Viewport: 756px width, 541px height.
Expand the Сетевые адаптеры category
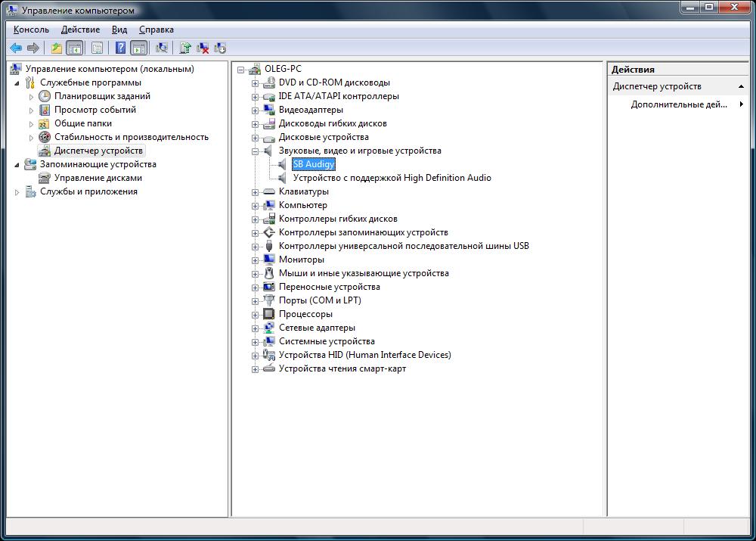coord(256,328)
